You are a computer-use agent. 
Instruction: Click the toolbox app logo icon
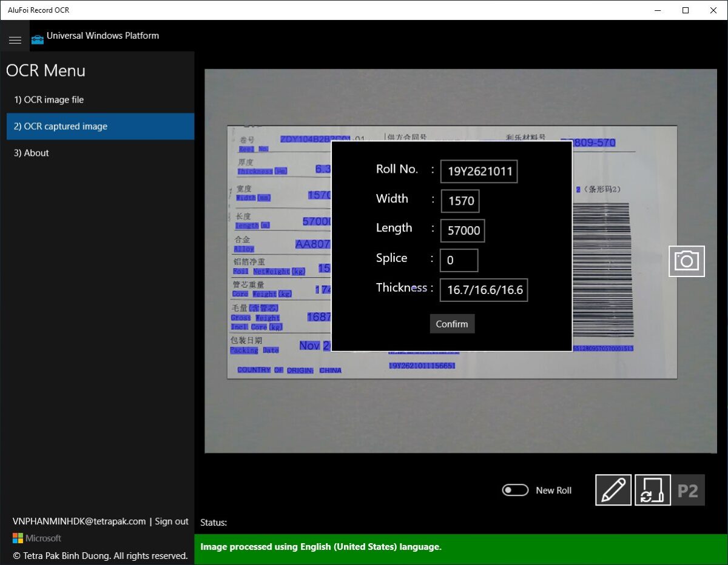pos(38,39)
